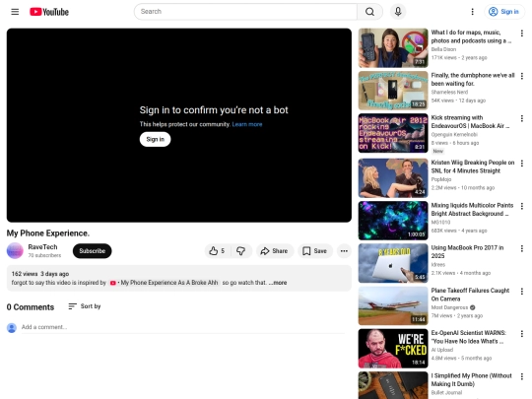The image size is (532, 399).
Task: Subscribe to RaveTech channel
Action: click(x=92, y=251)
